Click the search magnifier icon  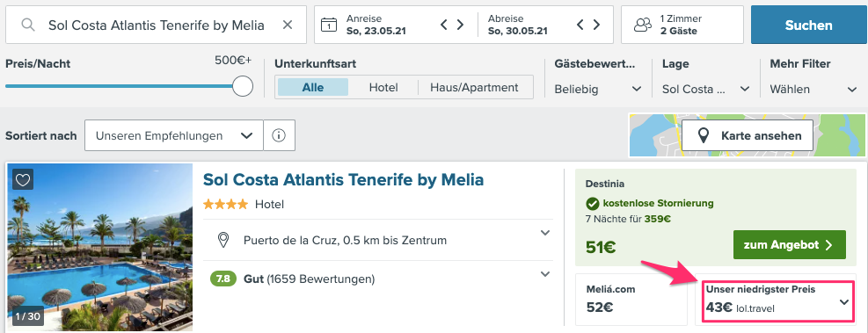coord(28,25)
